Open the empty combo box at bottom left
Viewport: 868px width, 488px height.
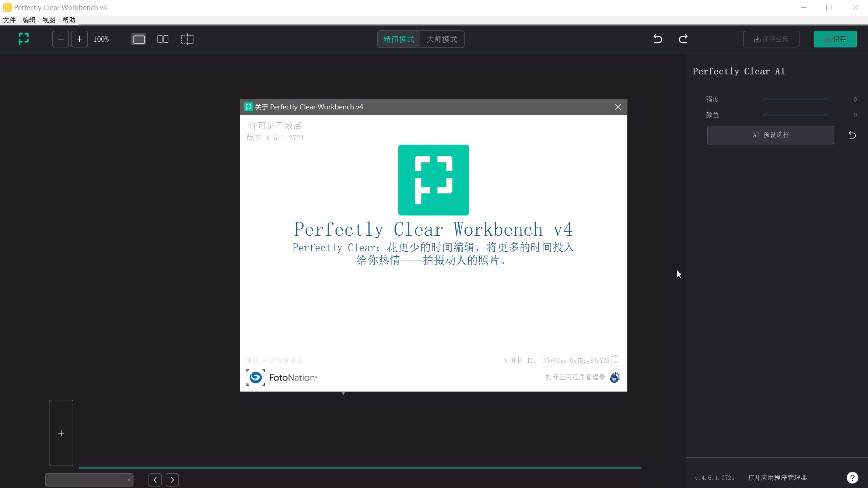(x=89, y=480)
